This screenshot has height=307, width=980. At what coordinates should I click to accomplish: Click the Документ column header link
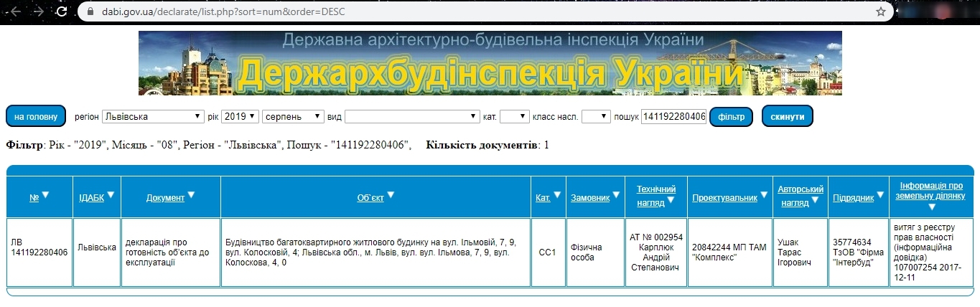(165, 197)
